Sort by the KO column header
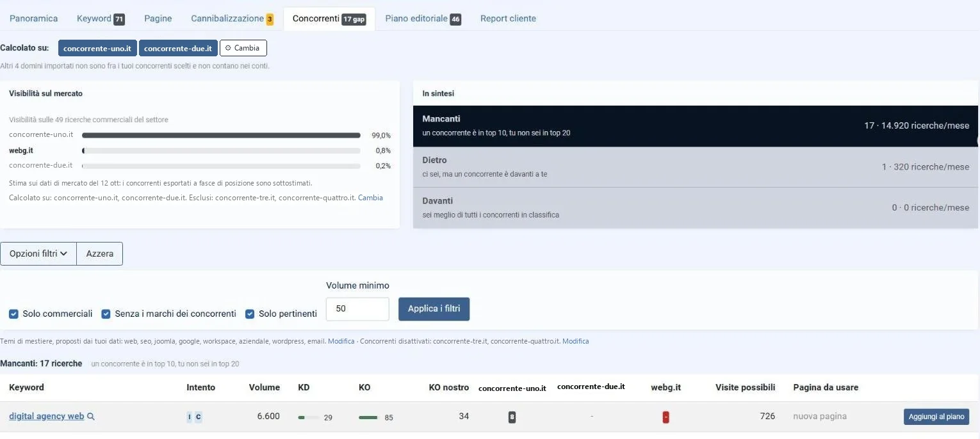 (x=364, y=387)
